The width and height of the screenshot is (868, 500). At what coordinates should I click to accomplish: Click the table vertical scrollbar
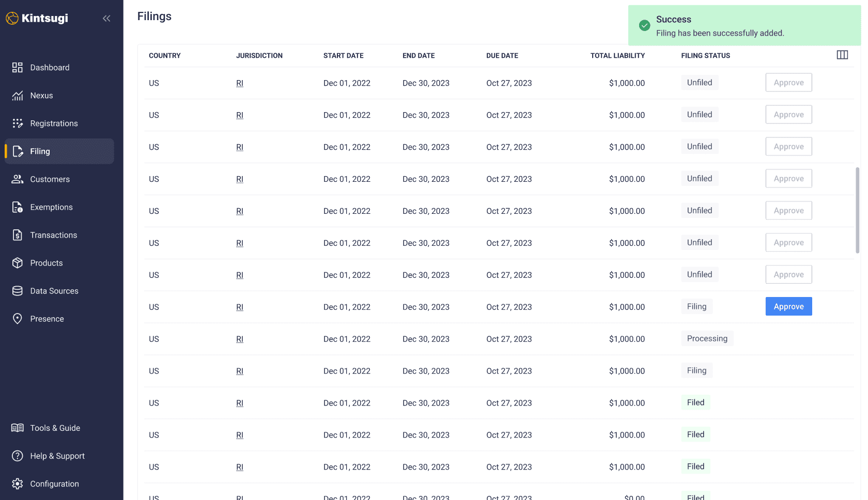point(858,210)
